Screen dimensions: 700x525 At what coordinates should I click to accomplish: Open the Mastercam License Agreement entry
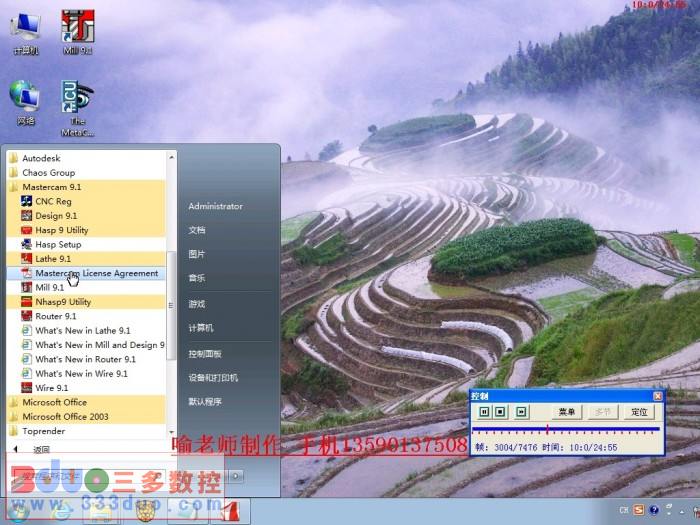pos(86,273)
